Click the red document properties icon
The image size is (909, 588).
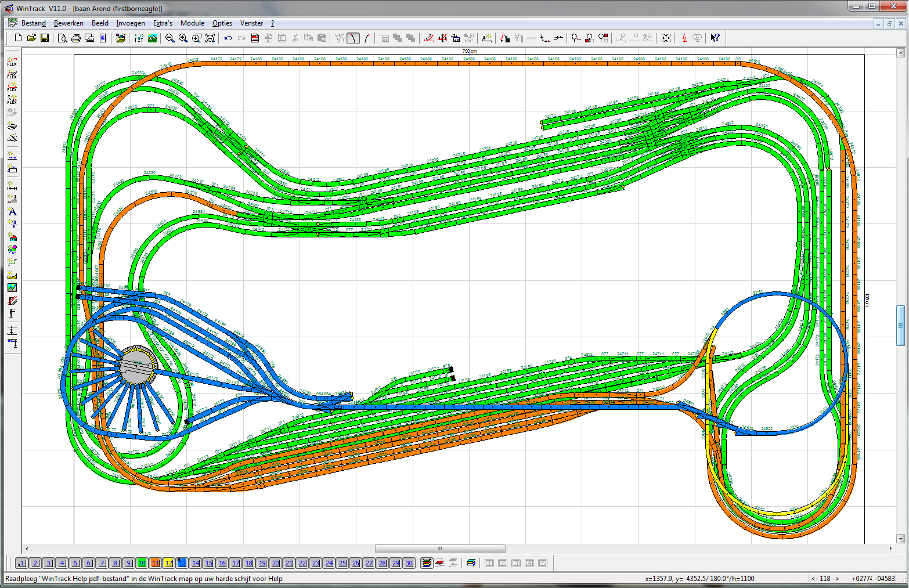(255, 38)
